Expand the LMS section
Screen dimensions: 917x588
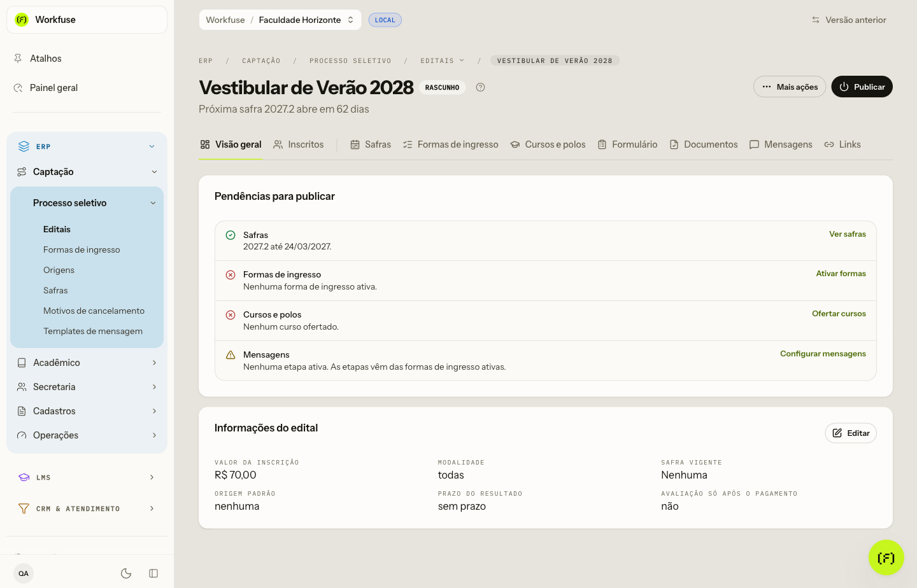point(87,477)
